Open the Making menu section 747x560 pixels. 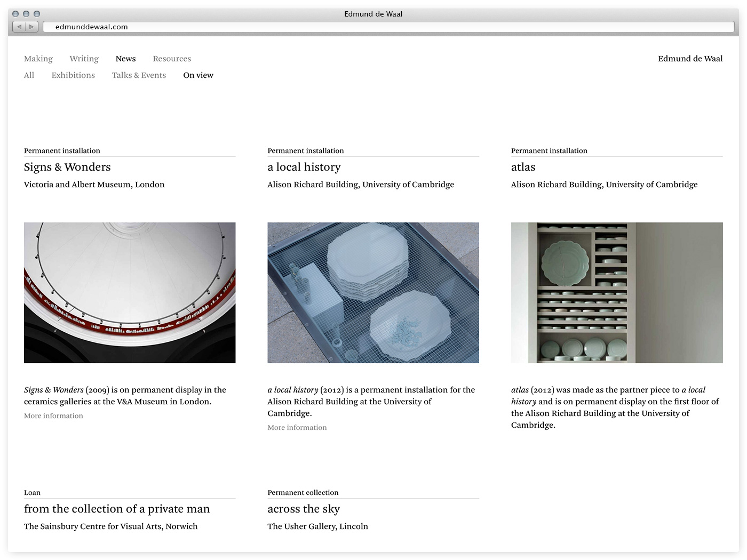tap(38, 59)
